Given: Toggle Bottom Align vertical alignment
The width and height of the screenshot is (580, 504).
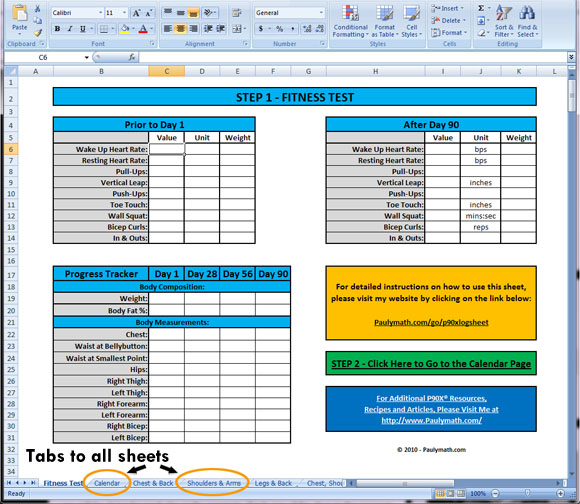Looking at the screenshot, I should (193, 13).
